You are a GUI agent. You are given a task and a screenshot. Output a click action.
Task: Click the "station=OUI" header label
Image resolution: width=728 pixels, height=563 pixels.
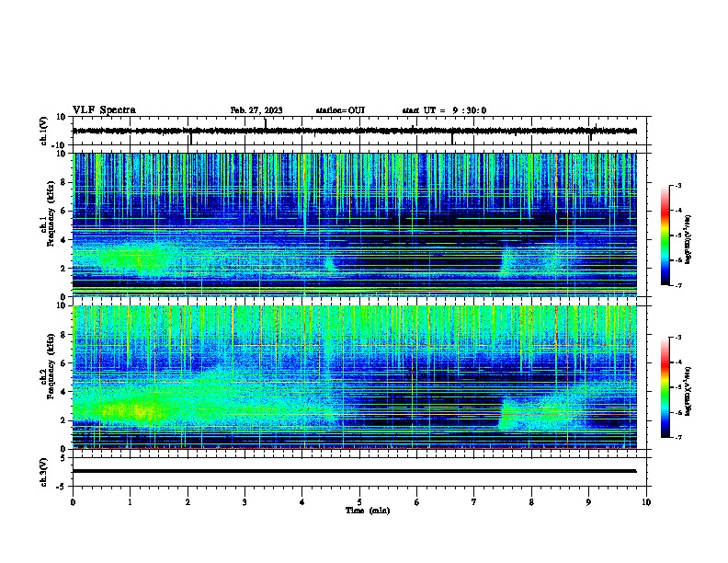(340, 110)
